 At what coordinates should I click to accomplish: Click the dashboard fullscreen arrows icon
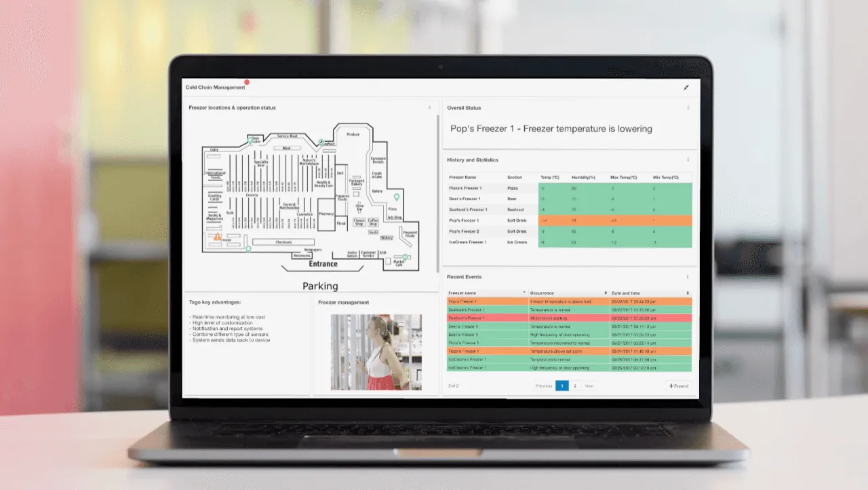[686, 88]
